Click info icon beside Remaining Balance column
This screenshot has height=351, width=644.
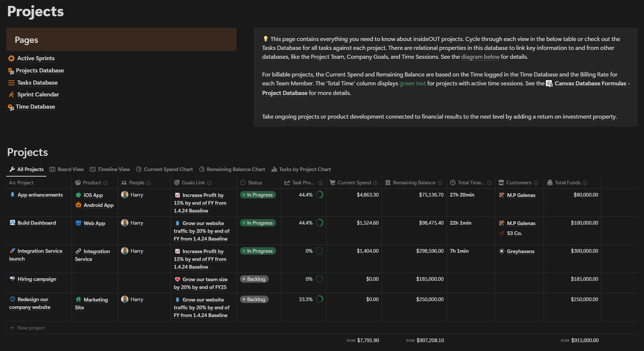tap(440, 183)
